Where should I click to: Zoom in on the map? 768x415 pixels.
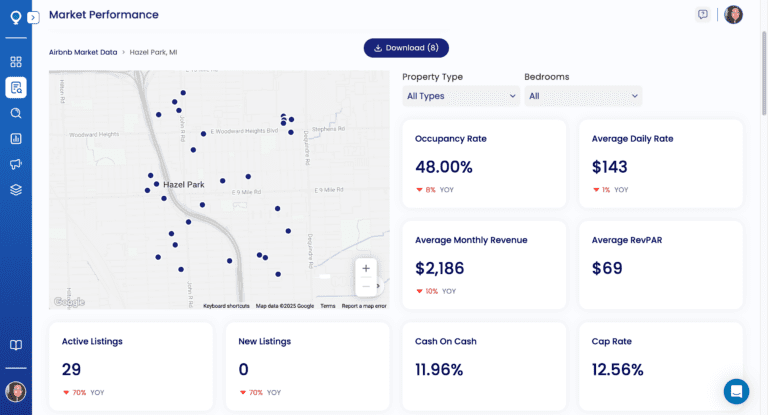pyautogui.click(x=366, y=268)
